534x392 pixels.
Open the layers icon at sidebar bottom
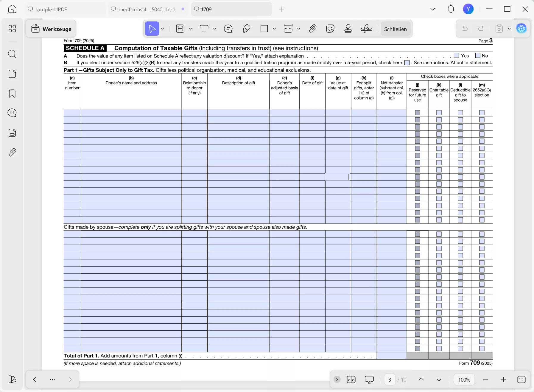click(x=12, y=379)
